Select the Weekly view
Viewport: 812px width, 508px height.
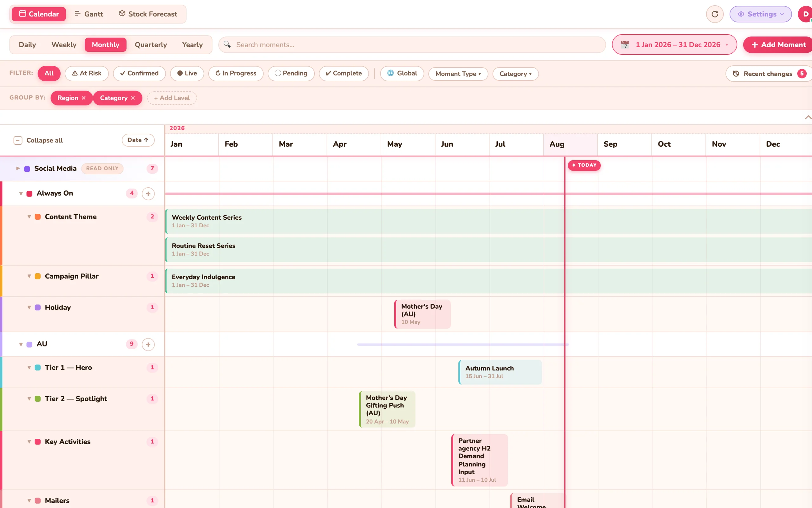pos(64,45)
